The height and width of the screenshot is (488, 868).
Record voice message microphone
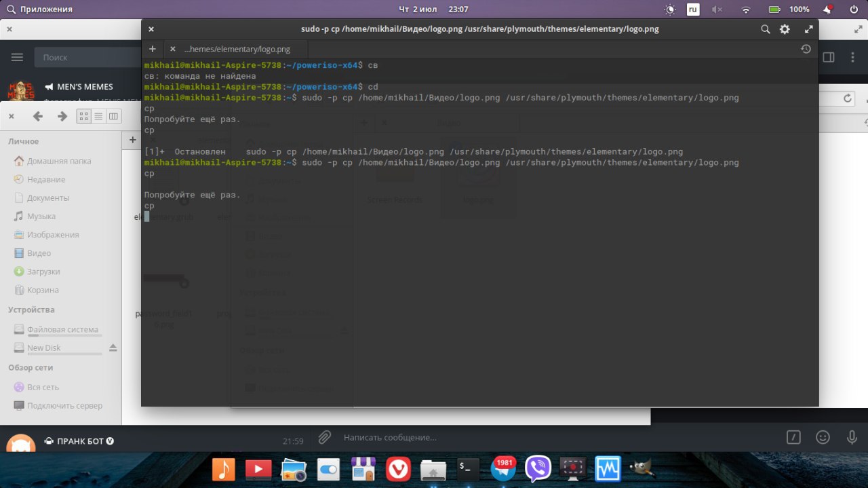pos(851,437)
